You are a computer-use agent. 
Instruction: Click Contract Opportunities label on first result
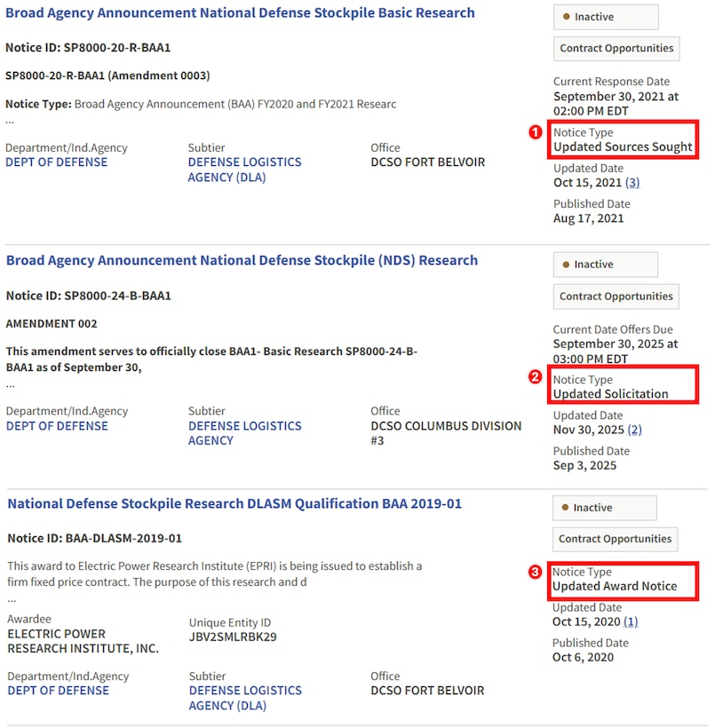click(x=616, y=49)
